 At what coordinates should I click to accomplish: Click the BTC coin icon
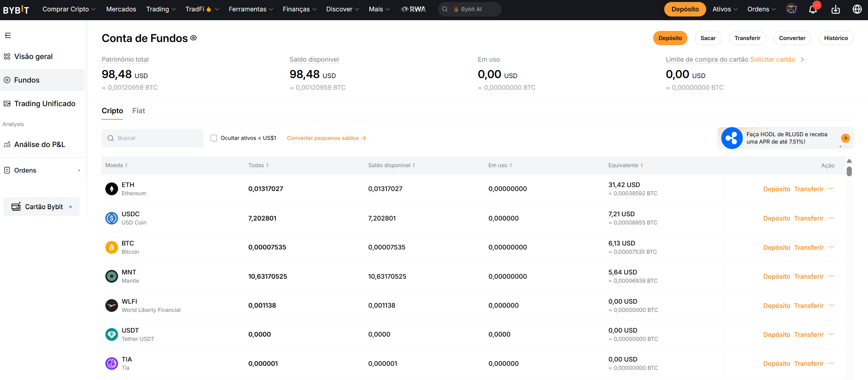pos(111,247)
